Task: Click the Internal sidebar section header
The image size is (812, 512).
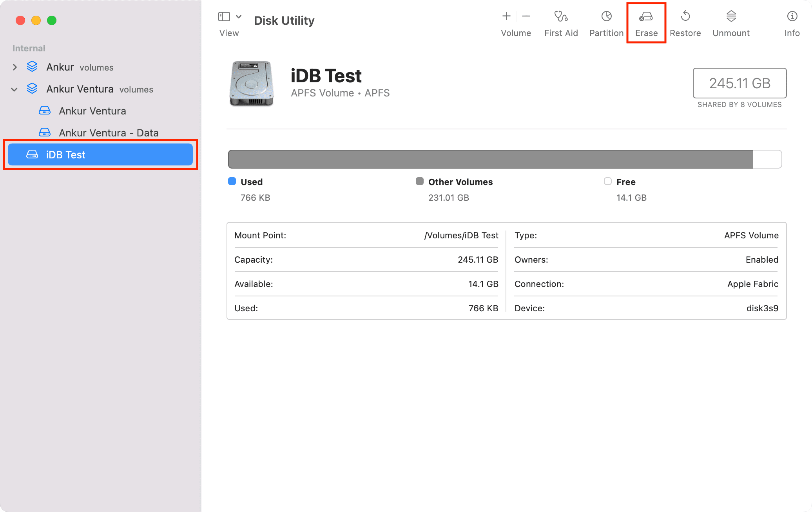Action: [29, 48]
